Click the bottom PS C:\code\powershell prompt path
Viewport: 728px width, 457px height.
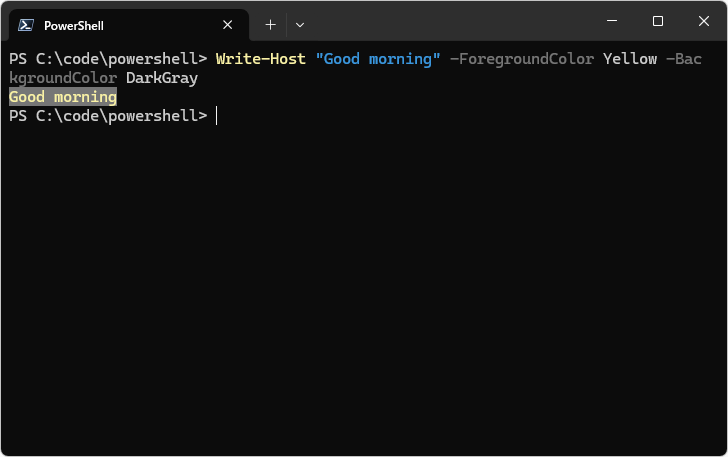[117, 116]
